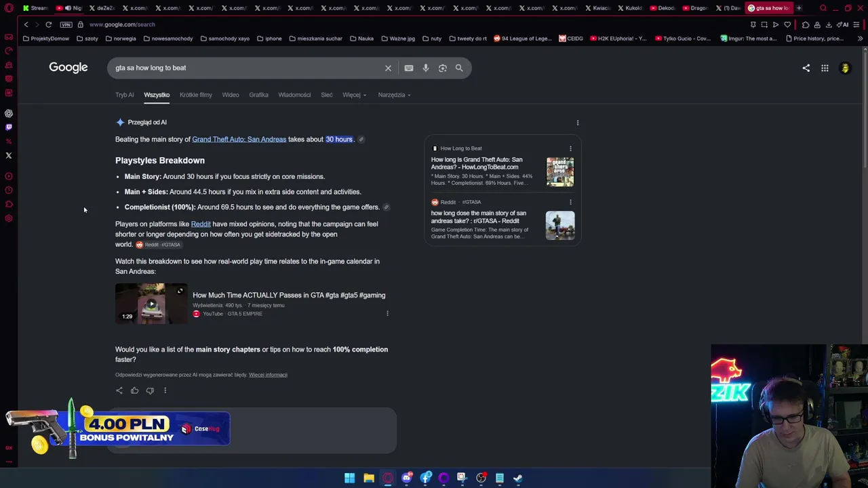Open Discord from the taskbar
The width and height of the screenshot is (868, 488).
pyautogui.click(x=407, y=478)
